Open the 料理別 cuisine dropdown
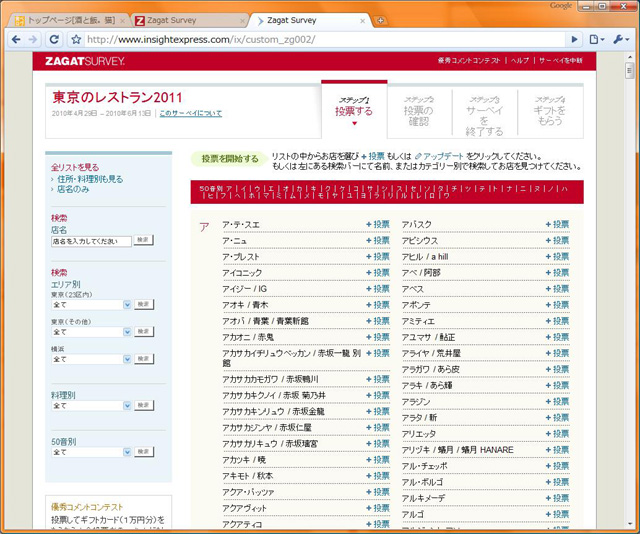640x534 pixels. click(127, 406)
